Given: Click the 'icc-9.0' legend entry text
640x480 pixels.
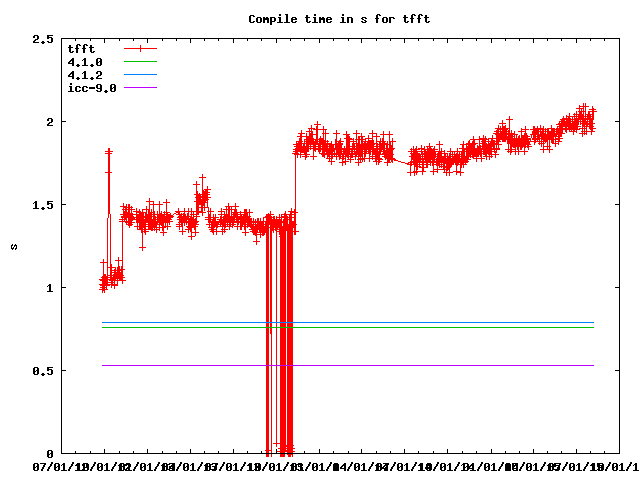Looking at the screenshot, I should (x=91, y=88).
